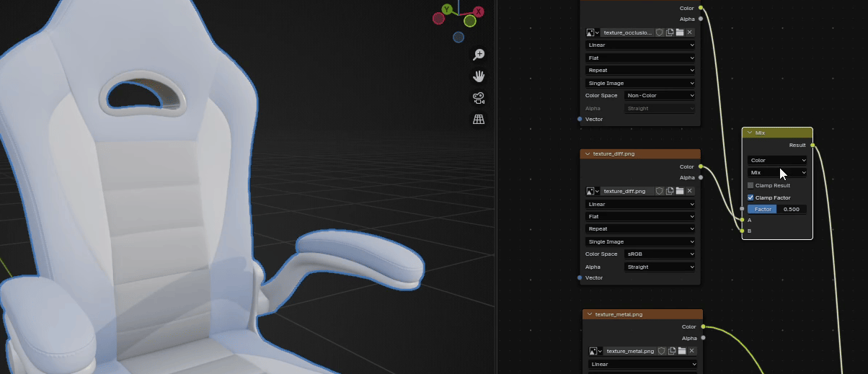The image size is (868, 374).
Task: Click the texture_diff.png image name field
Action: tap(628, 191)
